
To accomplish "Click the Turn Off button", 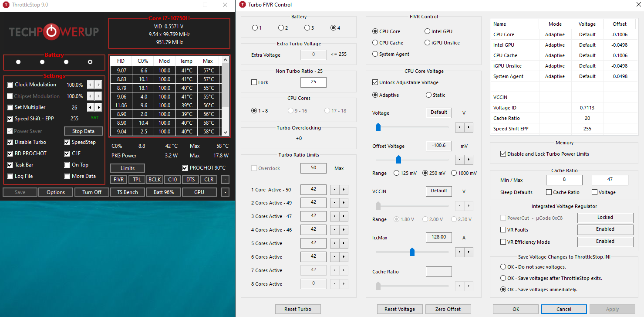I will pos(92,192).
